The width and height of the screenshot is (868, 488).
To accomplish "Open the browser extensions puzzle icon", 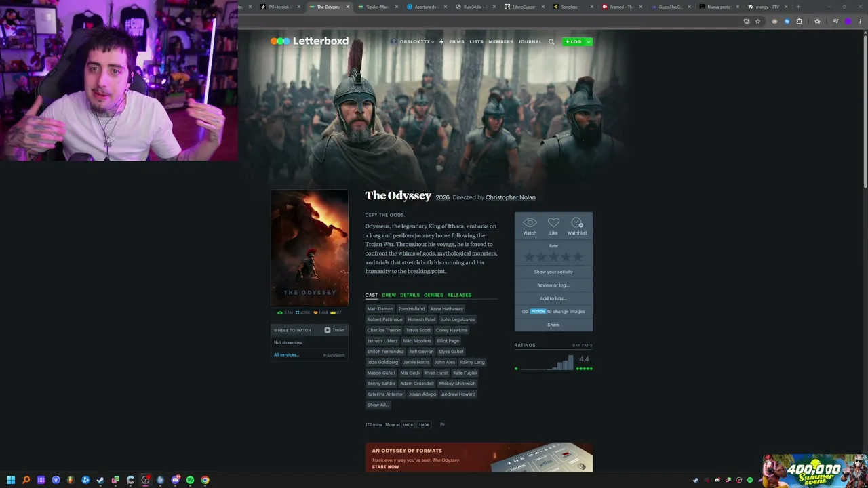I will (799, 21).
